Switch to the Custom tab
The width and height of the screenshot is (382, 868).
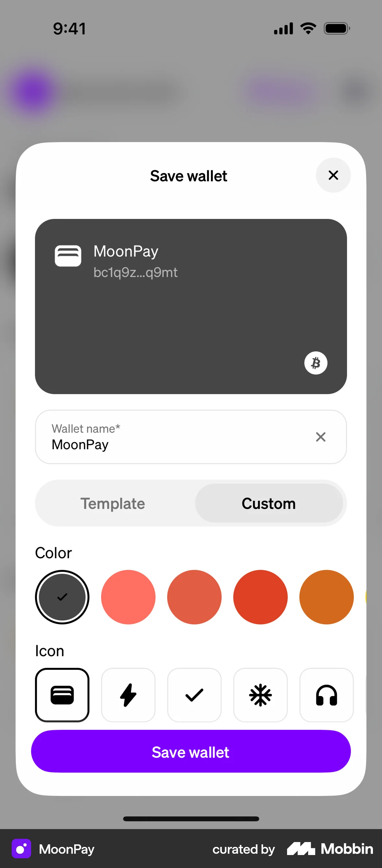[x=269, y=503]
